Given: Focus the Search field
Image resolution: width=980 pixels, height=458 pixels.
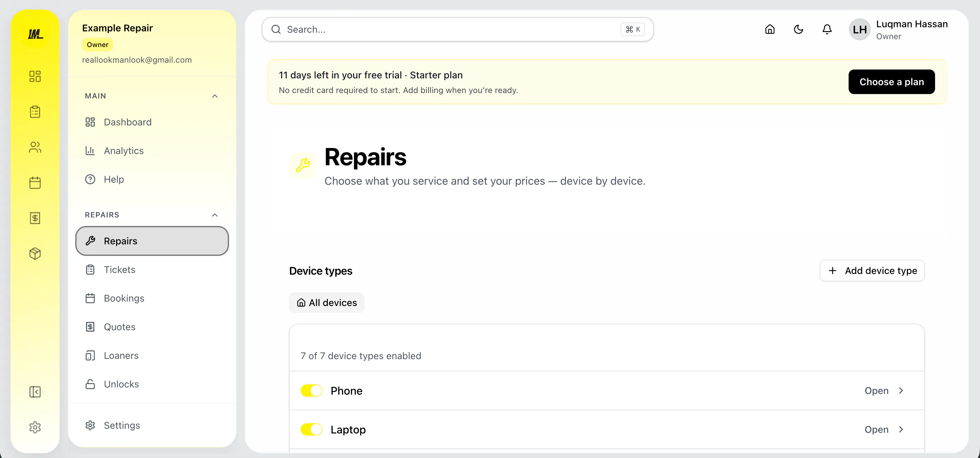Looking at the screenshot, I should pyautogui.click(x=458, y=29).
